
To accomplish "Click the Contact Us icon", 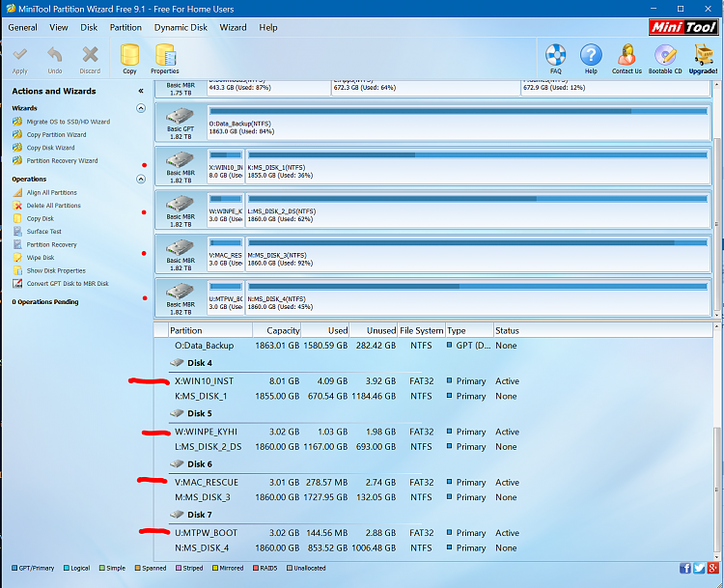I will tap(627, 55).
